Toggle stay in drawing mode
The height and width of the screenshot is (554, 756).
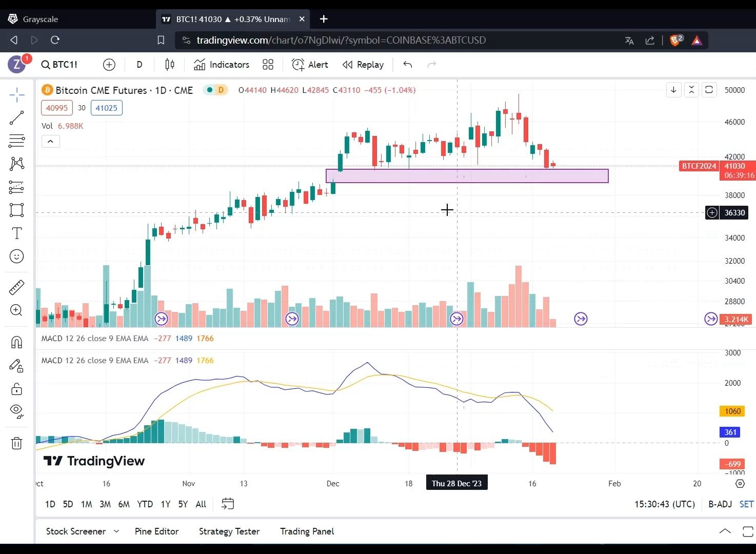16,365
